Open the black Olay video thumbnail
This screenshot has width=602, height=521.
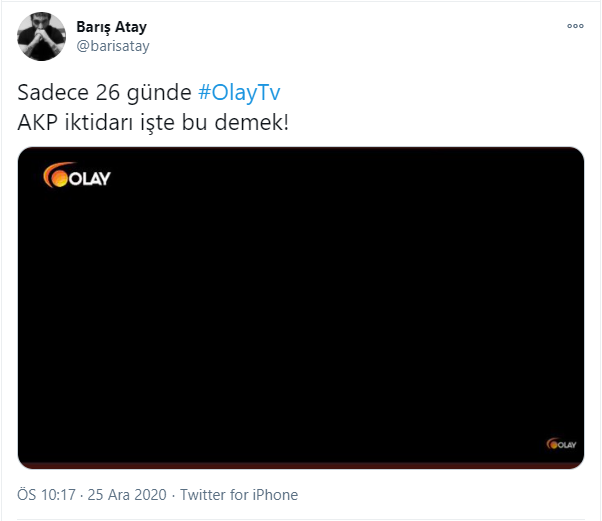point(301,308)
